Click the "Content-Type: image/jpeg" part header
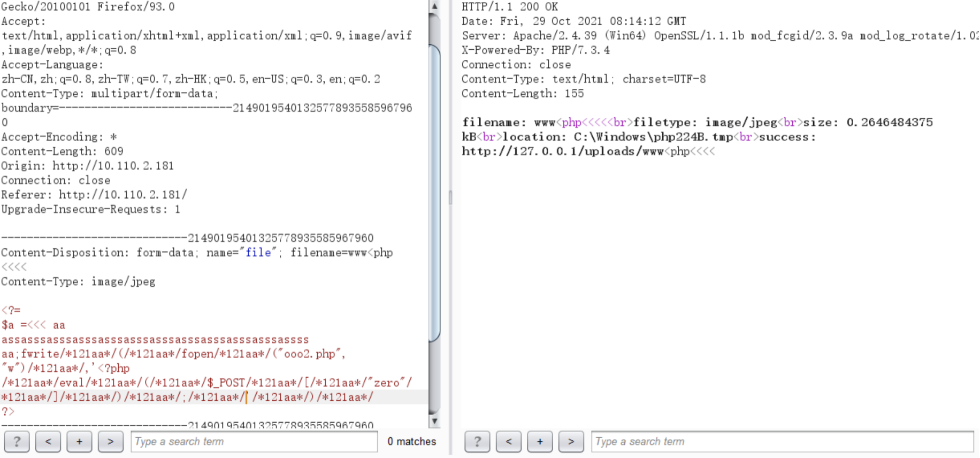980x458 pixels. click(78, 281)
